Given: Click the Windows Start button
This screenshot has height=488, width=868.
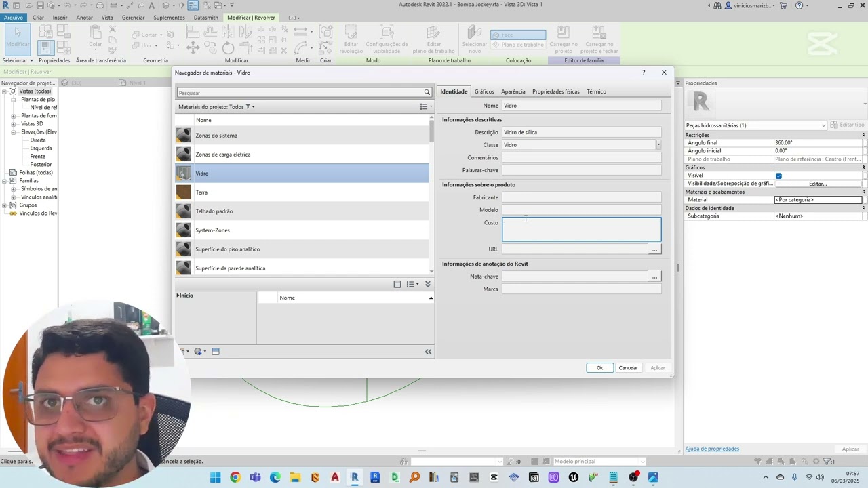Looking at the screenshot, I should [x=215, y=477].
